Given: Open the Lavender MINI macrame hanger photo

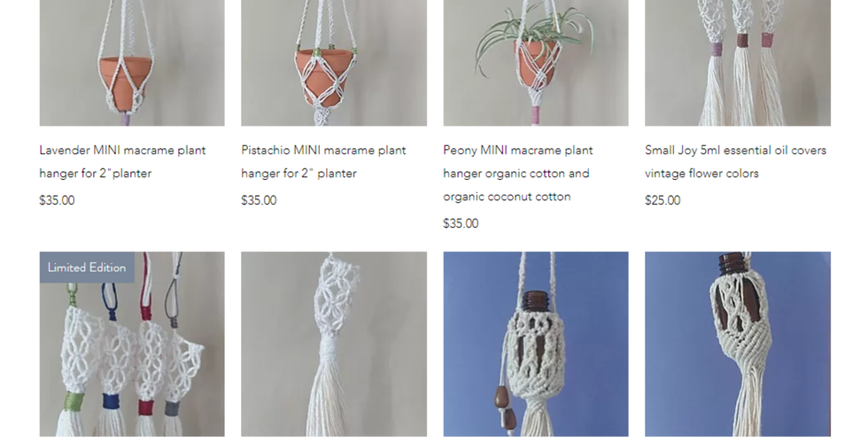Looking at the screenshot, I should click(132, 63).
